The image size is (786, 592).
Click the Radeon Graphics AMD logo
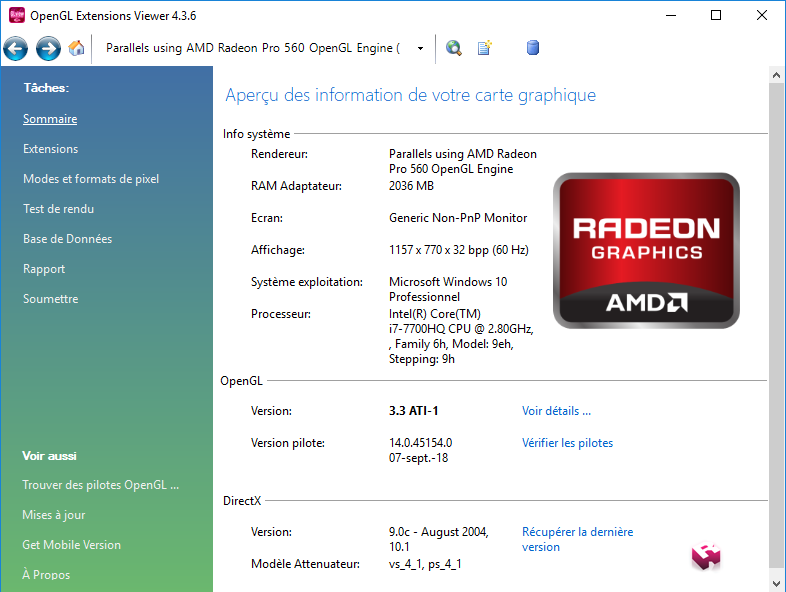pyautogui.click(x=646, y=251)
